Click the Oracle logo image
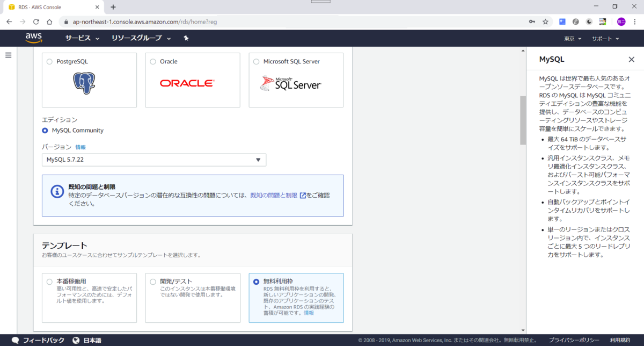Screen dimensions: 644x346 click(x=187, y=83)
